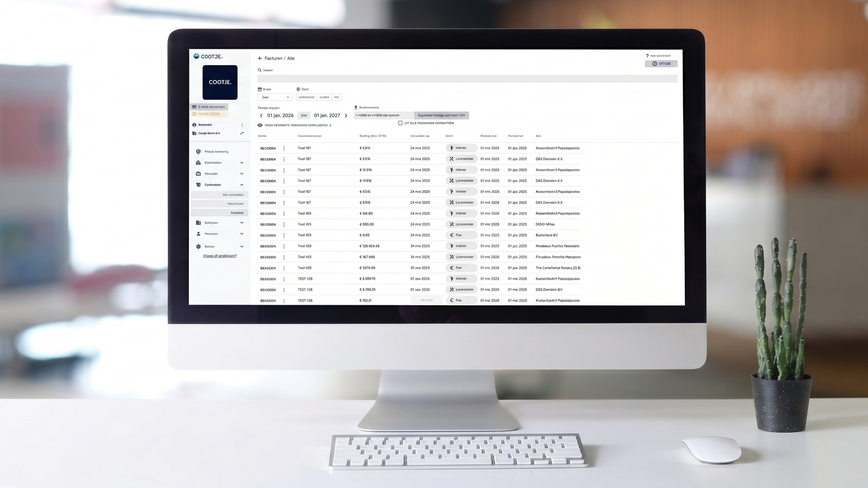Click the switch-company arrows beside Cootje Borns
Image resolution: width=868 pixels, height=488 pixels.
click(242, 133)
